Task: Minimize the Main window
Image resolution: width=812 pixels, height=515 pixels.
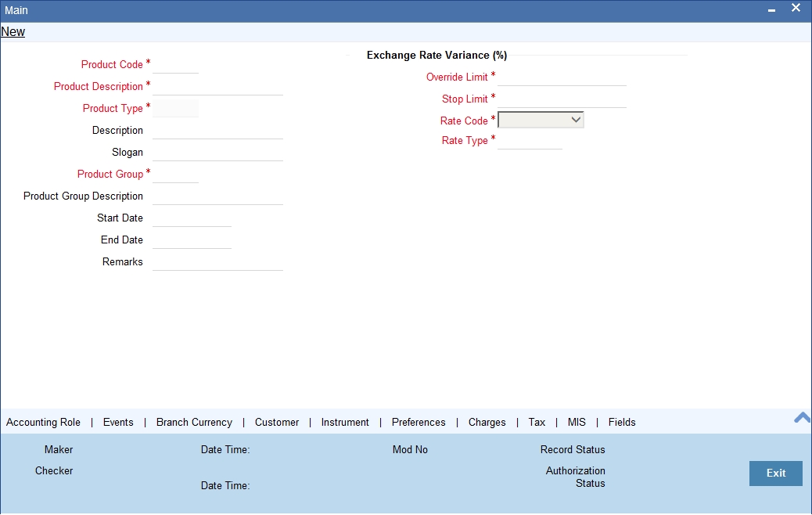Action: point(771,9)
